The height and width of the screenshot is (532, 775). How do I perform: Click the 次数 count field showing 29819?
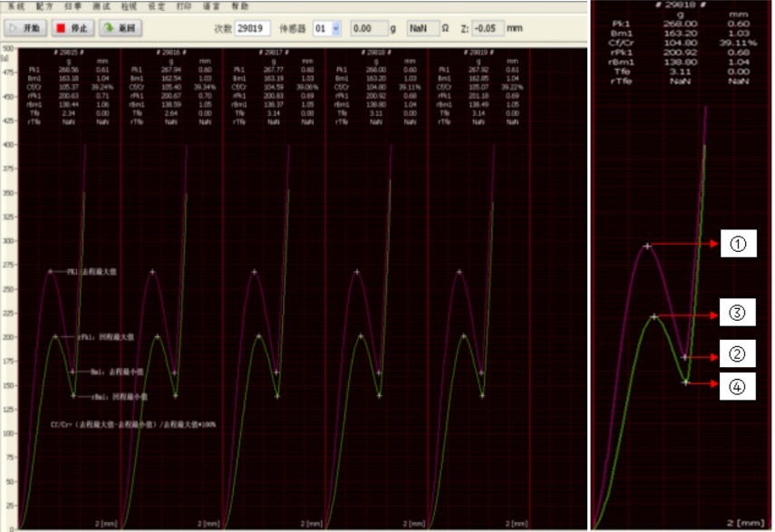tap(252, 28)
